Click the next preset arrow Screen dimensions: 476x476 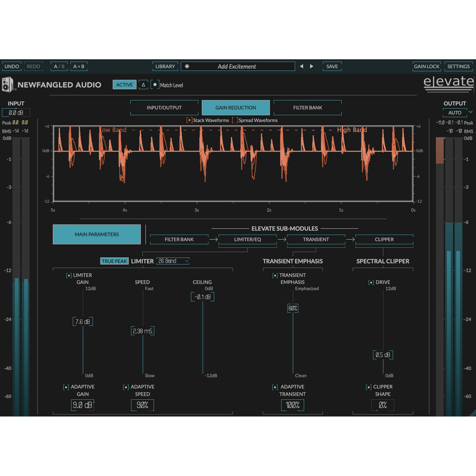tap(312, 66)
